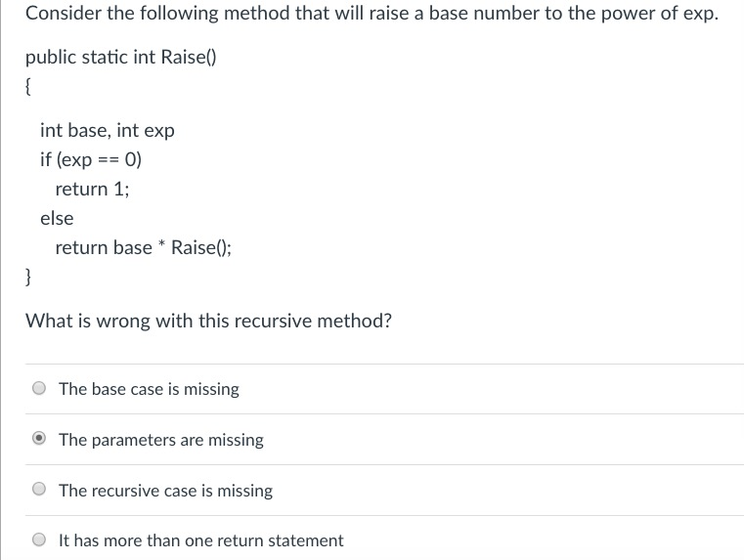Click the asterisk operator in the return statement

pos(161,244)
